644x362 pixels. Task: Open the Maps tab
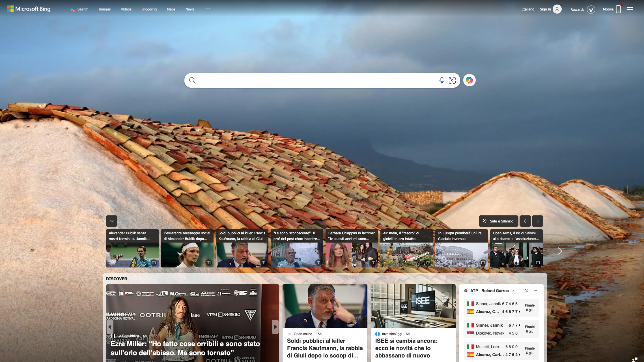coord(171,9)
